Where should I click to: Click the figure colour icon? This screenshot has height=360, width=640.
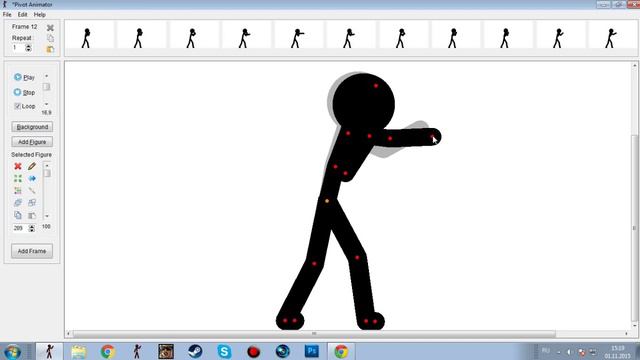click(18, 191)
